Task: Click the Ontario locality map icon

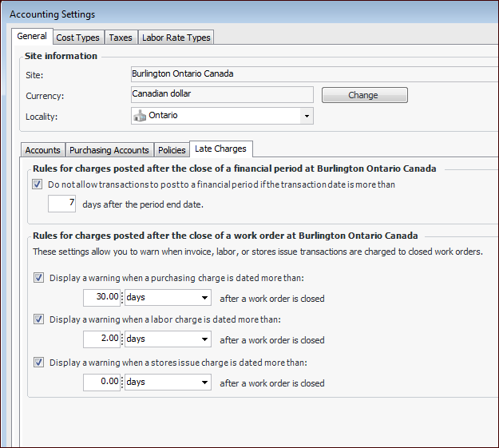Action: coord(141,116)
